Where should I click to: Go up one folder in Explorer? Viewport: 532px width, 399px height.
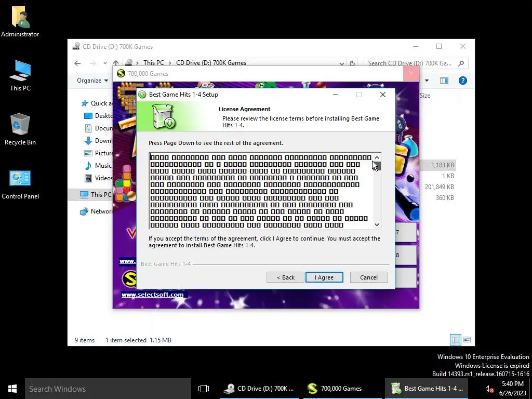pyautogui.click(x=116, y=63)
